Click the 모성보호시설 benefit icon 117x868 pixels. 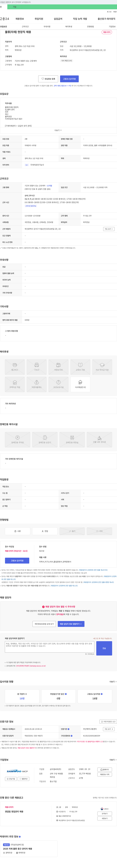point(58,384)
